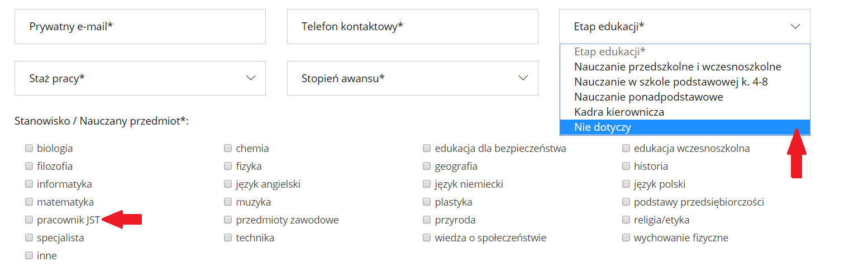Choose Nauczanie przedszkolne i wczesnoszkolne option

pos(677,67)
